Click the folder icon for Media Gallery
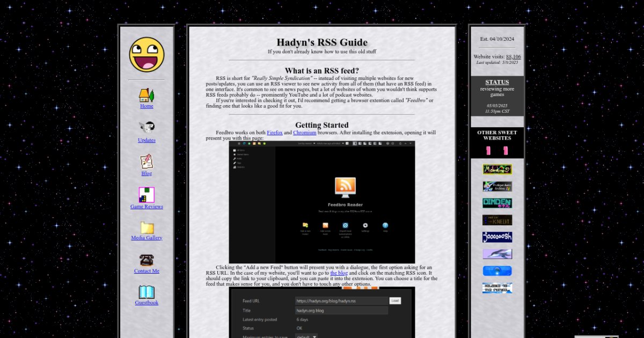644x338 pixels. pyautogui.click(x=147, y=227)
